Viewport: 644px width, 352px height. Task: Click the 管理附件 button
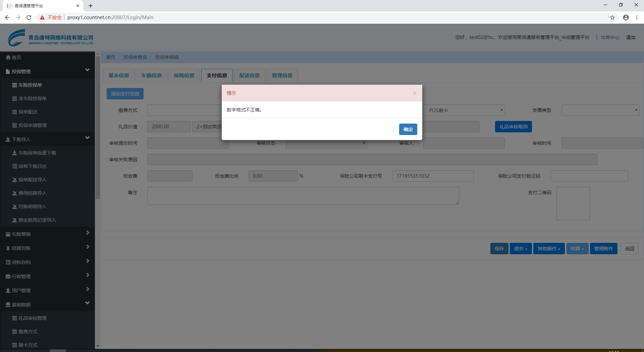604,249
